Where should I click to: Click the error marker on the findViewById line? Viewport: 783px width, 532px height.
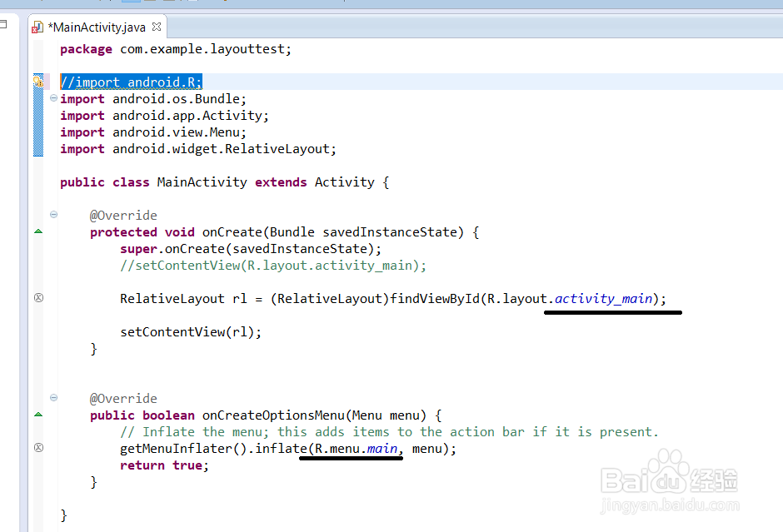(x=38, y=298)
